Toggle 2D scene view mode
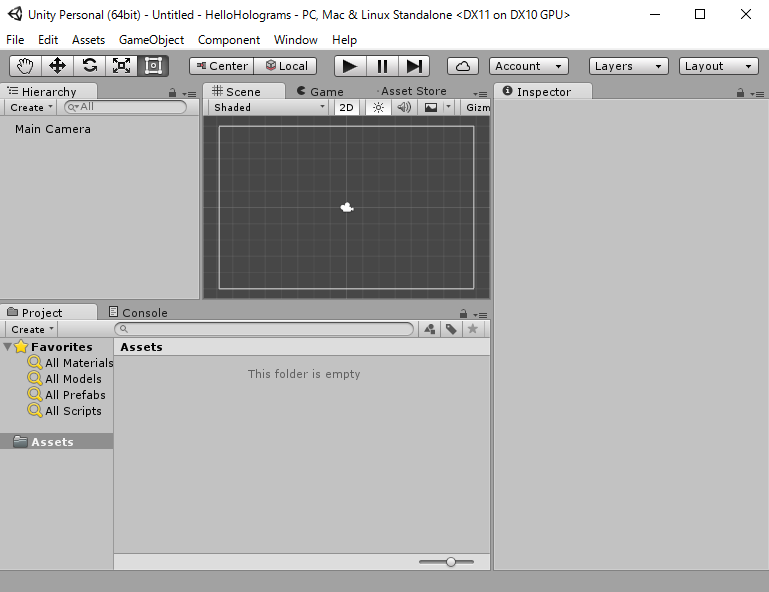This screenshot has height=592, width=769. pos(346,107)
